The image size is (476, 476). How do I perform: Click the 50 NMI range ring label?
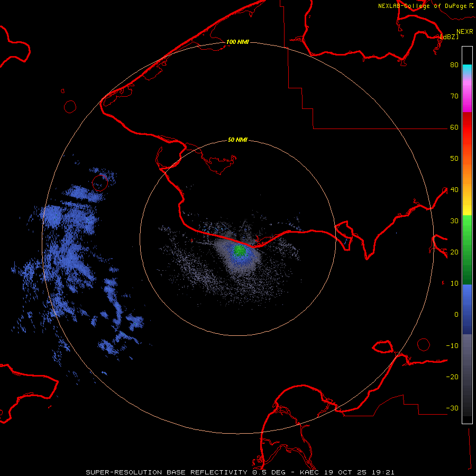pyautogui.click(x=237, y=140)
